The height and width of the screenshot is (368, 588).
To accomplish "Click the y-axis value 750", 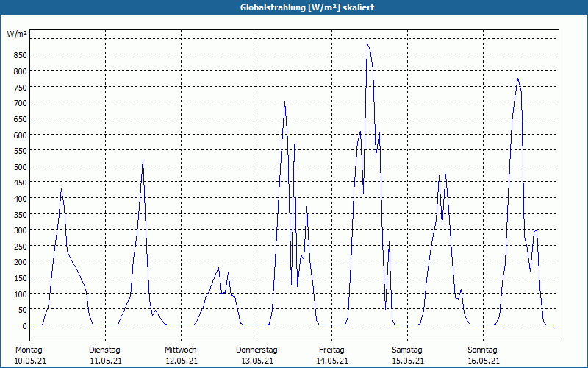I will (x=20, y=87).
